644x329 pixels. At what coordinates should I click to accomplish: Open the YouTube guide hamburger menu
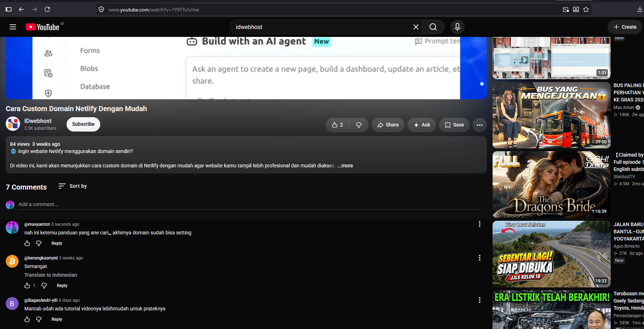13,27
